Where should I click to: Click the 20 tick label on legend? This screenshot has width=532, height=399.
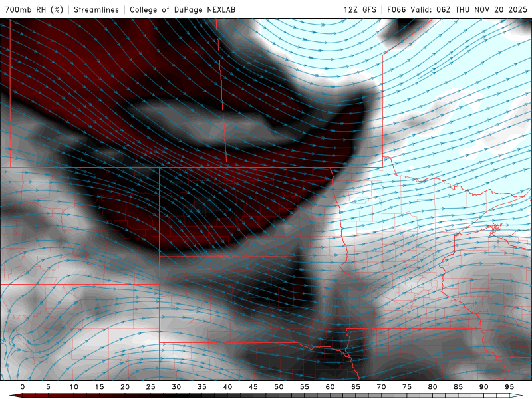tap(125, 387)
